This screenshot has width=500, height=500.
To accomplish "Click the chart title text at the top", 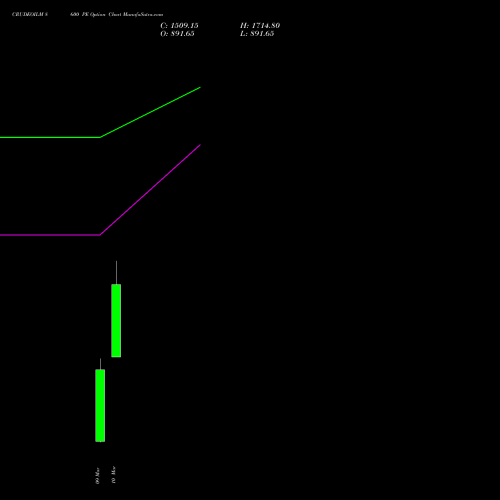I will (x=87, y=15).
